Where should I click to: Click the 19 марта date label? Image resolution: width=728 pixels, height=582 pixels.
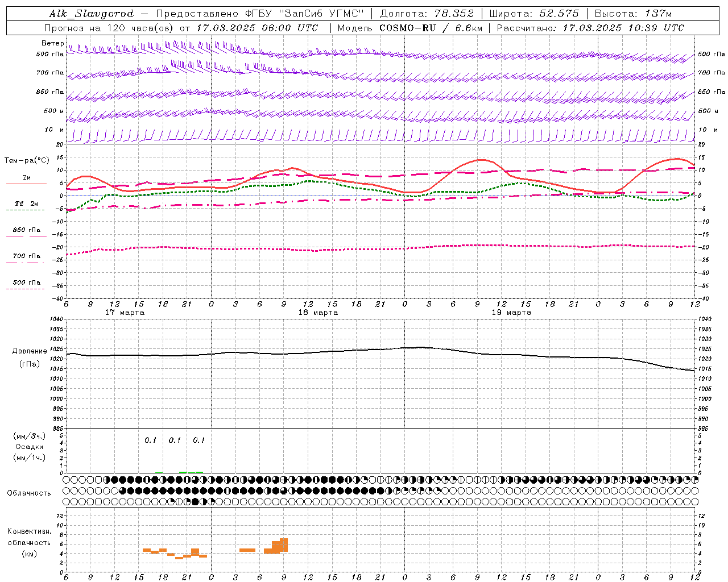coord(511,313)
